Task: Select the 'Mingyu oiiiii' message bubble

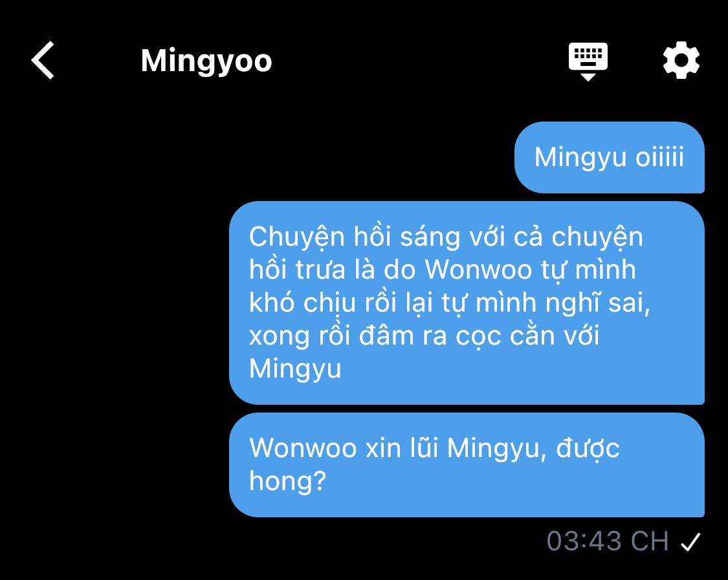Action: (x=609, y=157)
